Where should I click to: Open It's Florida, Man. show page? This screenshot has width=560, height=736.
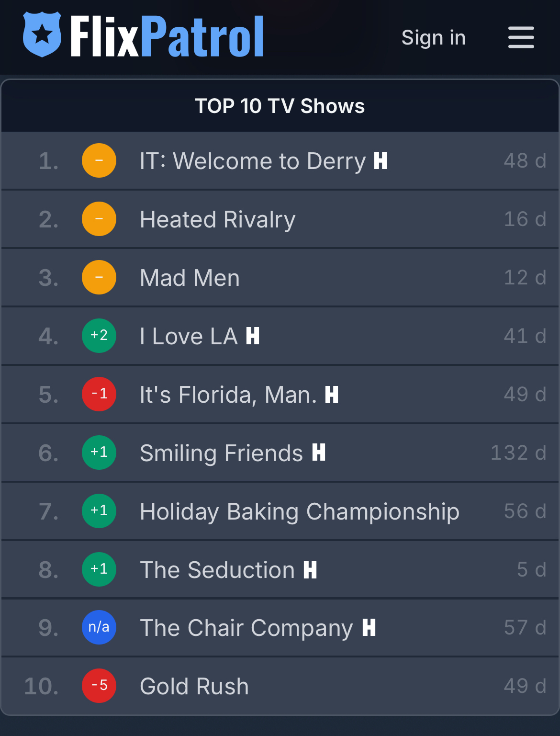pyautogui.click(x=228, y=395)
